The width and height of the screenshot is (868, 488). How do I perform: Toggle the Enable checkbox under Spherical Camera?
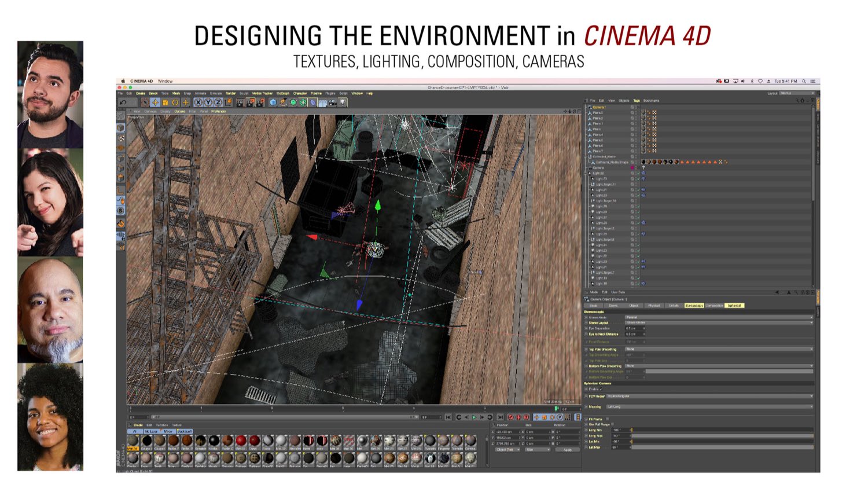click(601, 389)
